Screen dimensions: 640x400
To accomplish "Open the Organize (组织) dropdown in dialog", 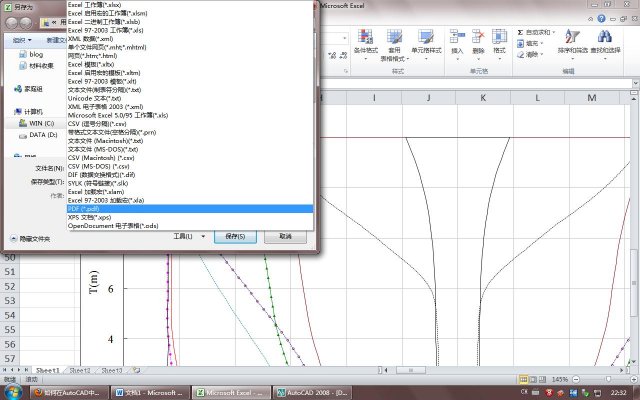I will click(23, 41).
